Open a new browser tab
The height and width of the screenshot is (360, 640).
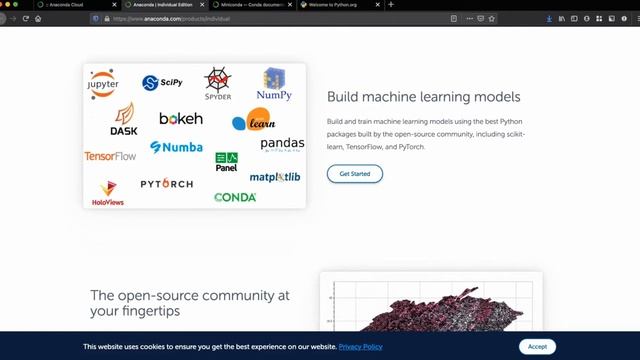pos(391,4)
